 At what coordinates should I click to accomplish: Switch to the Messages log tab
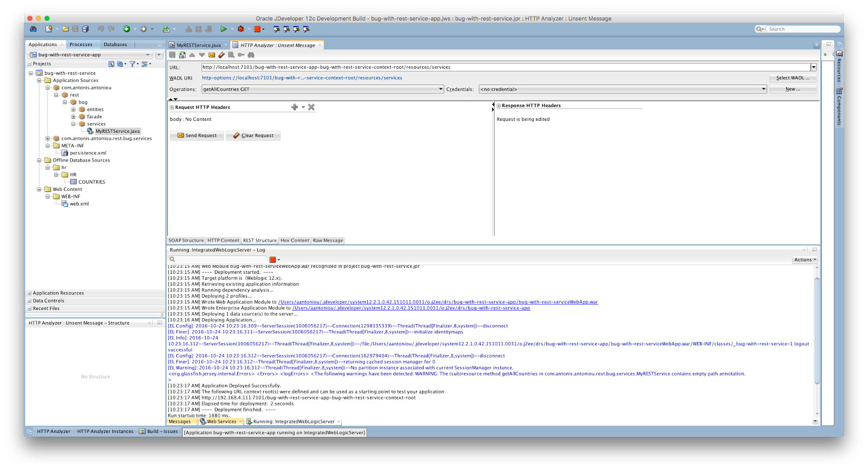pyautogui.click(x=180, y=422)
